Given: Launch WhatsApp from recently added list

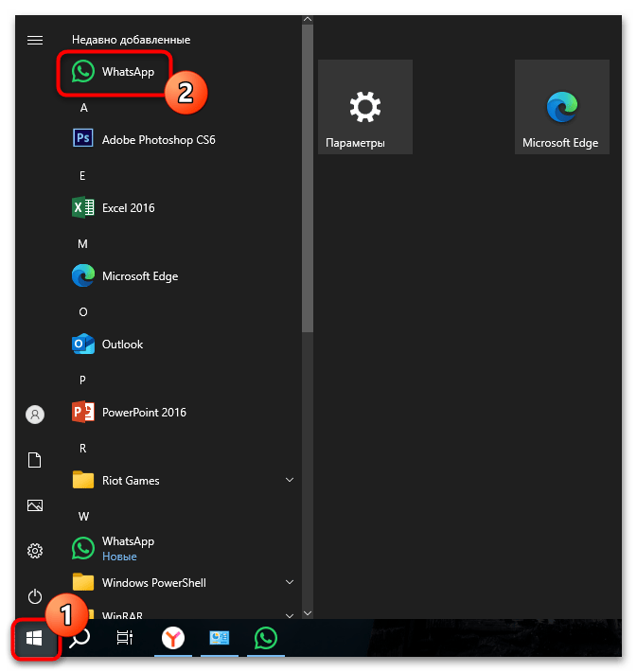Looking at the screenshot, I should (x=114, y=72).
